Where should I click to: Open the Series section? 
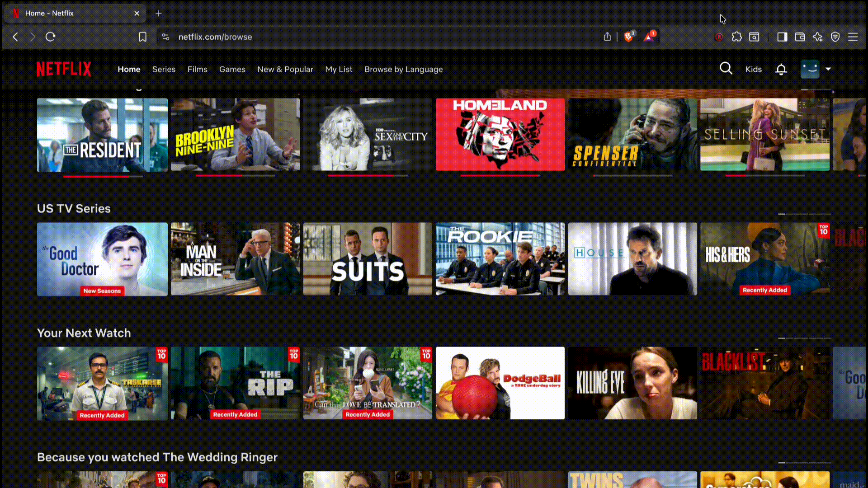point(164,69)
